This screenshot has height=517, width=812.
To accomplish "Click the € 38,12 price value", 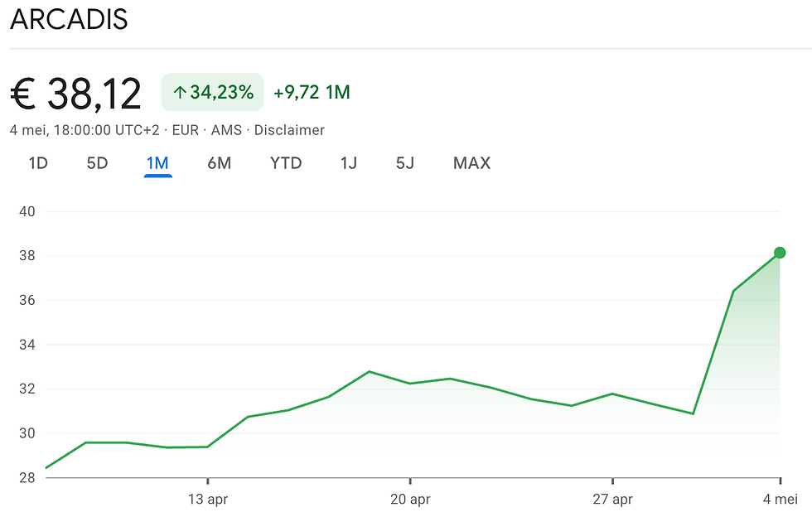I will click(75, 94).
